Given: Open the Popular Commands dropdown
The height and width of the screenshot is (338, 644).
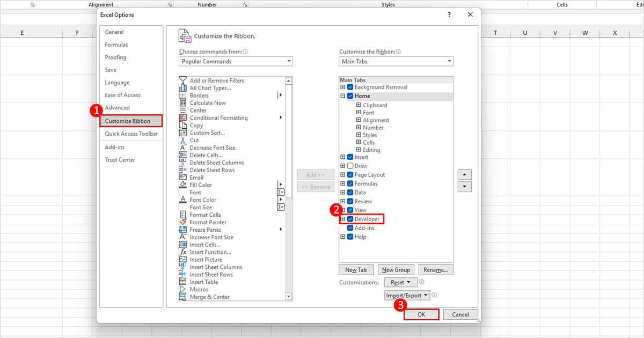Looking at the screenshot, I should (288, 61).
